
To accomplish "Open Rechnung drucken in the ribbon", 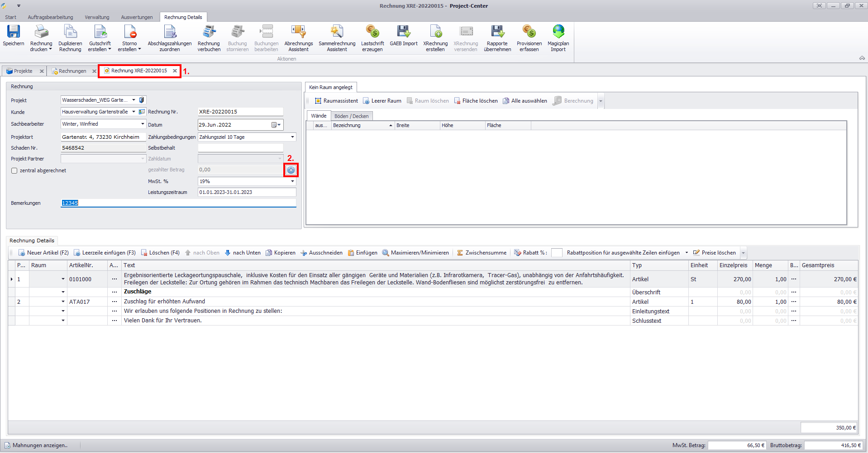I will click(x=41, y=38).
